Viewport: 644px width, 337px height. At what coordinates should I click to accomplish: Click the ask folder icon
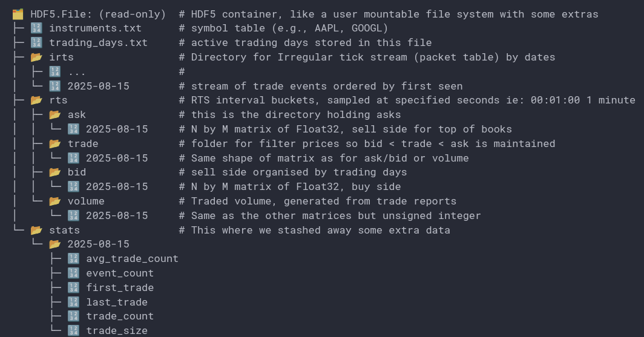55,115
